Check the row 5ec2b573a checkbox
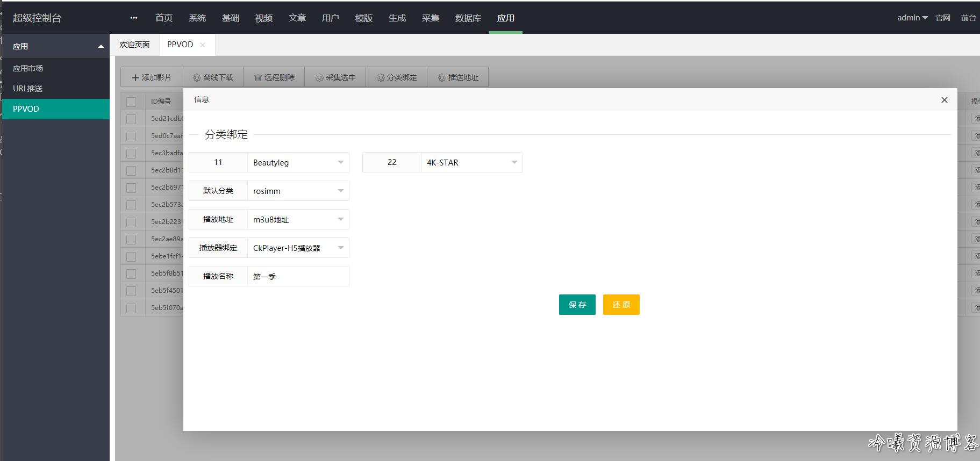 click(131, 205)
